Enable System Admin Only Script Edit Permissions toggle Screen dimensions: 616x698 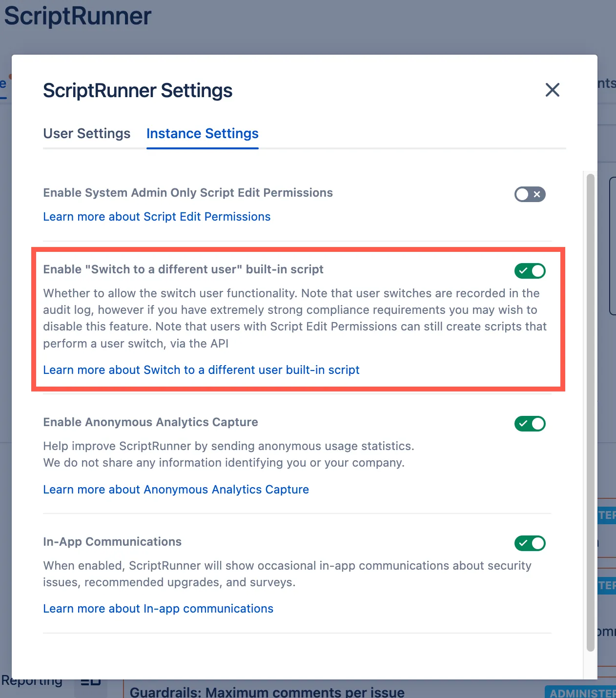click(530, 194)
